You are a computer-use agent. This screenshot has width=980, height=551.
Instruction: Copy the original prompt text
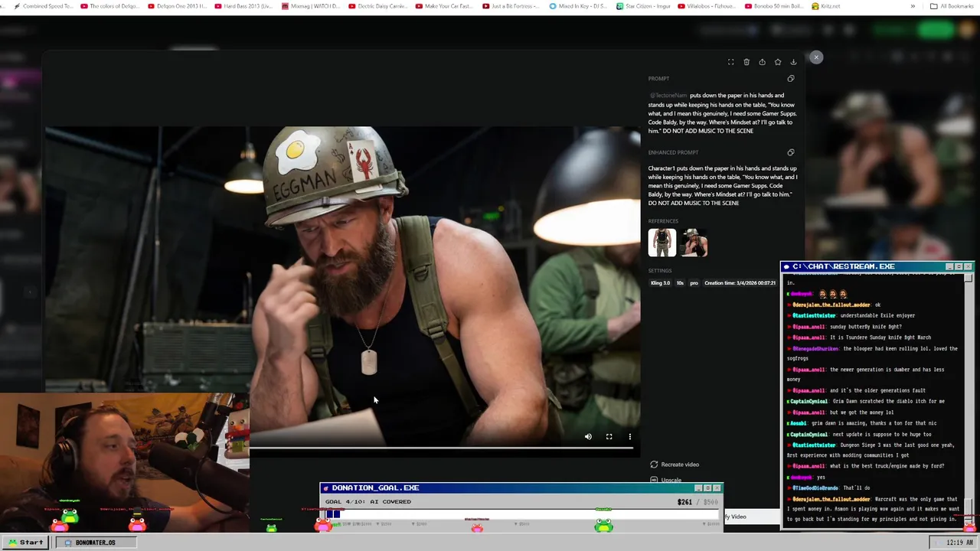(791, 79)
